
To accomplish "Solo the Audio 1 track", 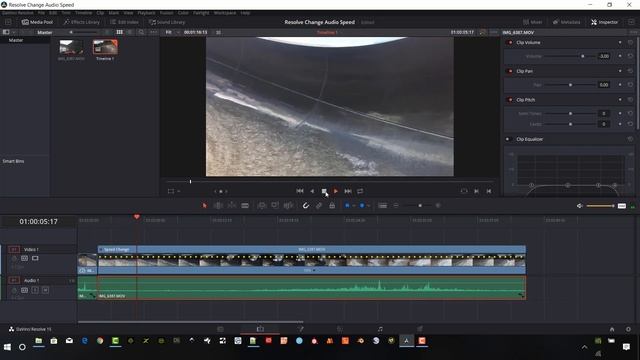I will (35, 290).
